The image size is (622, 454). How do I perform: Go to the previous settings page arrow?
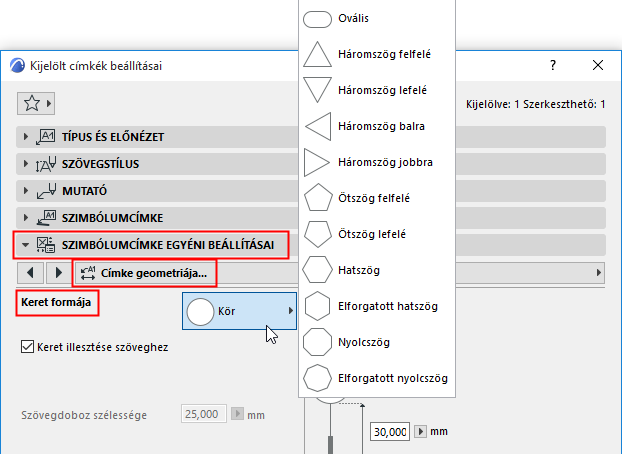(31, 272)
